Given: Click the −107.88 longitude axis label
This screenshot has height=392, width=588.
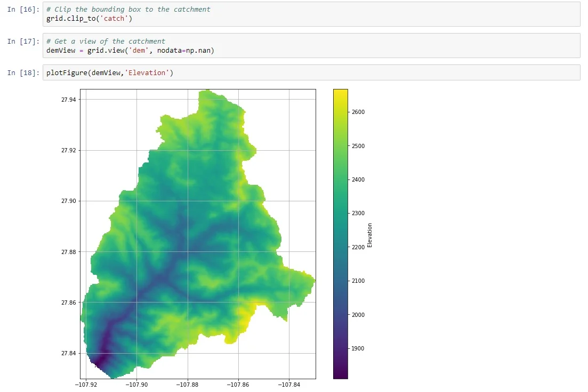Looking at the screenshot, I should pos(188,385).
